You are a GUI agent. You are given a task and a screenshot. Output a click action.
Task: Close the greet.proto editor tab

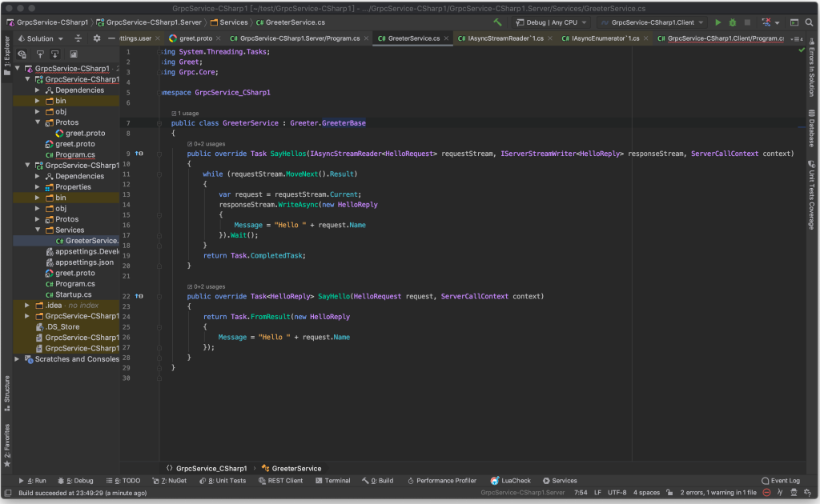(218, 38)
